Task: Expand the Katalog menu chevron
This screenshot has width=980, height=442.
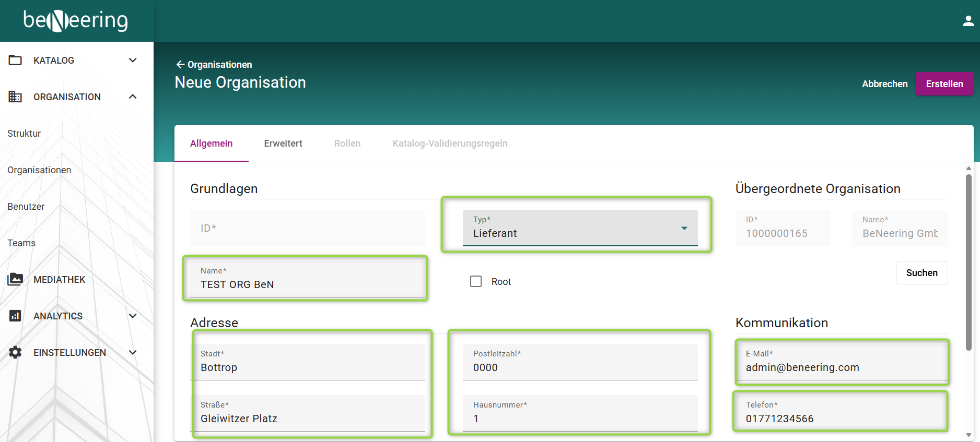Action: (133, 61)
